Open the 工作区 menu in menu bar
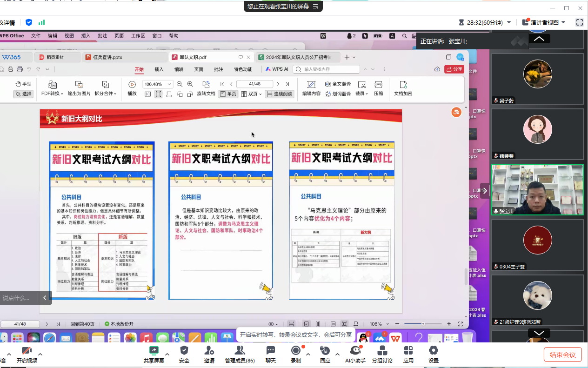This screenshot has width=588, height=368. click(138, 35)
